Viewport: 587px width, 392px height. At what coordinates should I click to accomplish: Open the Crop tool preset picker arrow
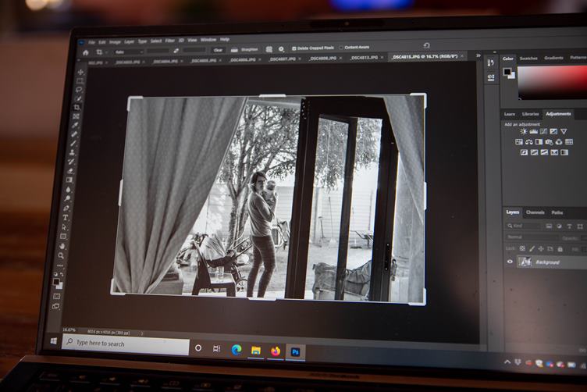(106, 52)
